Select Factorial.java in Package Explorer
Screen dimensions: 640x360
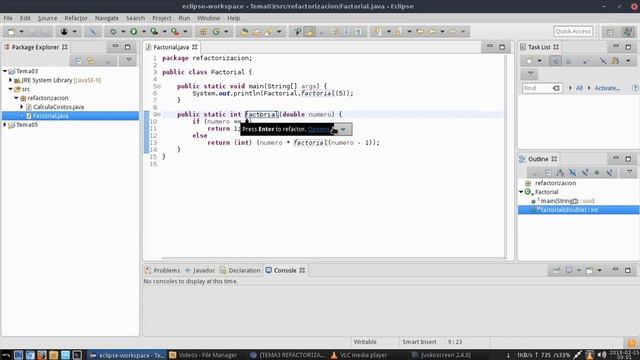pyautogui.click(x=51, y=116)
